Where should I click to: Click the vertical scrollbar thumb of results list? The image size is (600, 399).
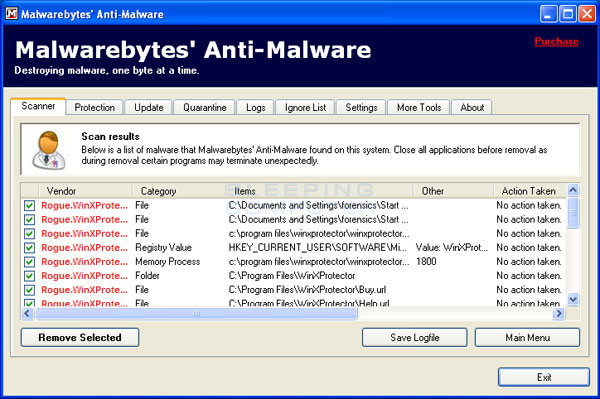coord(573,213)
